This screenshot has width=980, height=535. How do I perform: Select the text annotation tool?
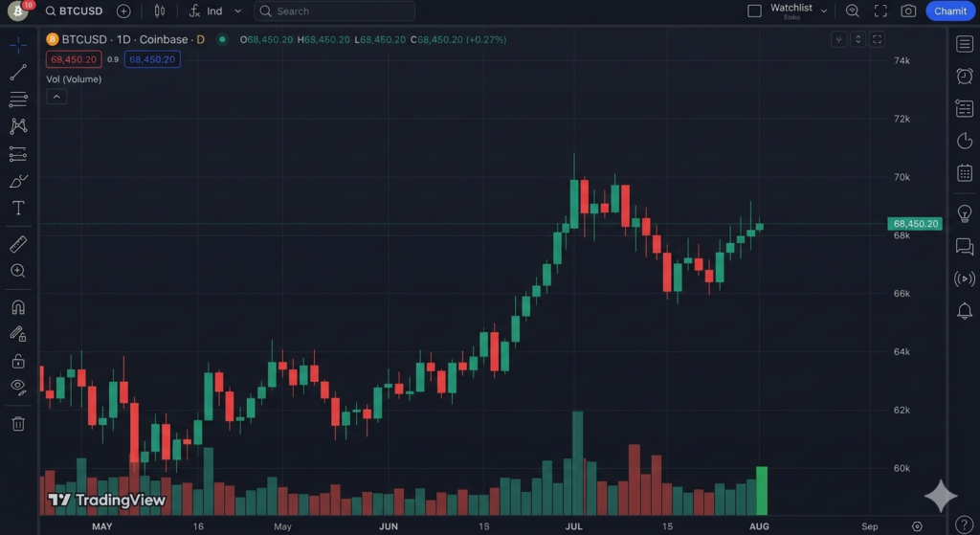click(18, 208)
